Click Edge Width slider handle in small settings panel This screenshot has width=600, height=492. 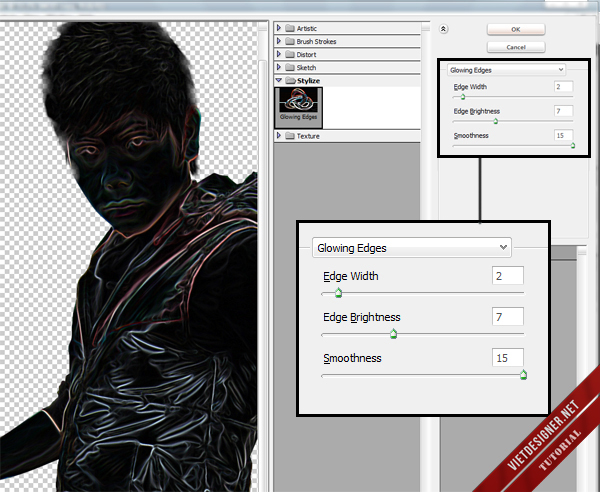tap(463, 97)
